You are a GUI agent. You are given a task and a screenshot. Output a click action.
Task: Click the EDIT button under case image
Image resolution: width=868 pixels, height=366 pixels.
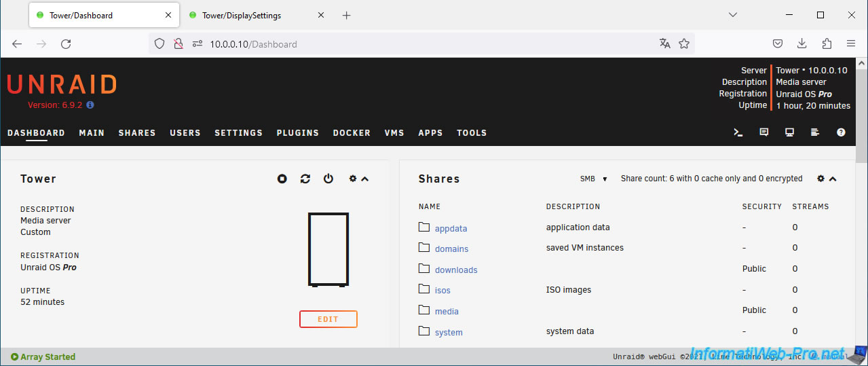(328, 319)
